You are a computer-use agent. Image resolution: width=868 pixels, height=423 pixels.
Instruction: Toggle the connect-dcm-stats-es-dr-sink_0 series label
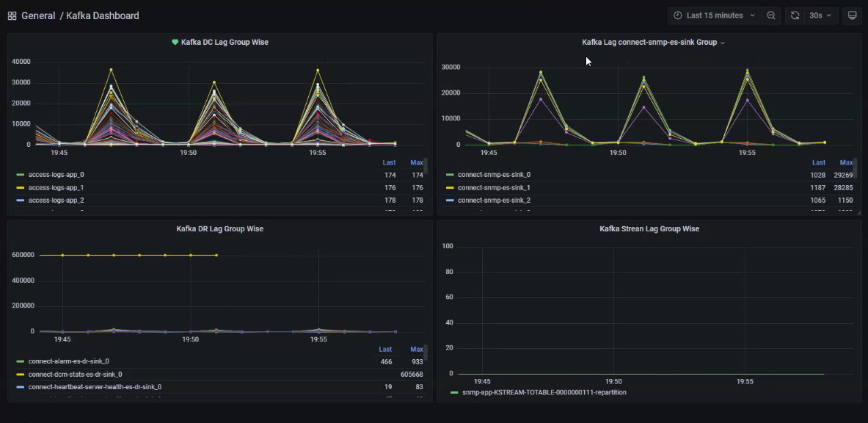[76, 375]
